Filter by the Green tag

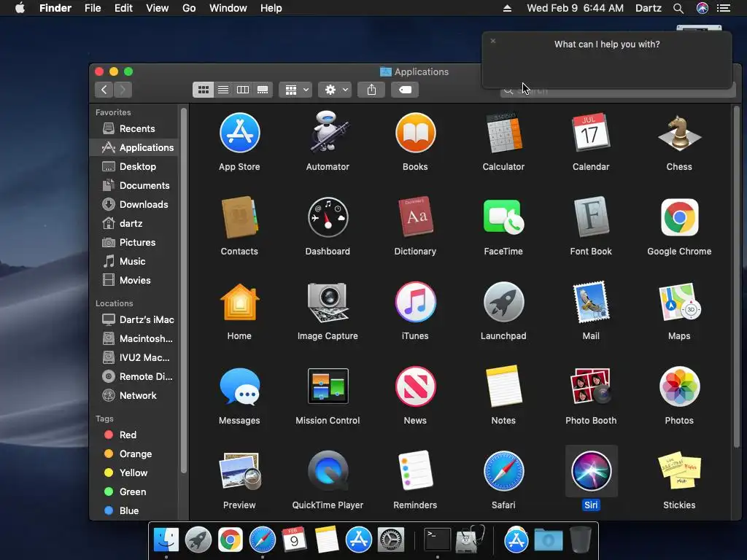click(x=134, y=491)
